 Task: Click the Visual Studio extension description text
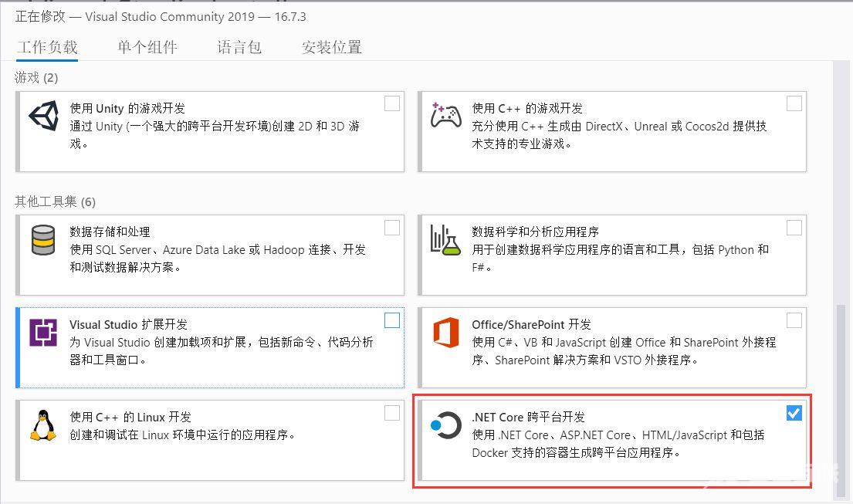(222, 351)
